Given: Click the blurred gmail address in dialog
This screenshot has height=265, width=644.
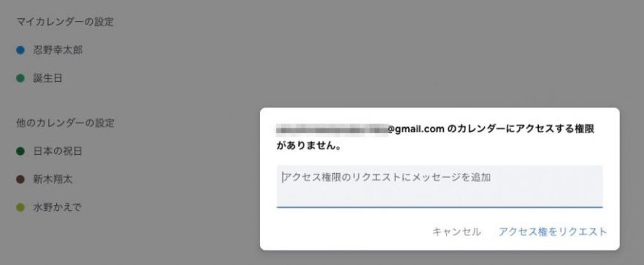Looking at the screenshot, I should tap(332, 130).
